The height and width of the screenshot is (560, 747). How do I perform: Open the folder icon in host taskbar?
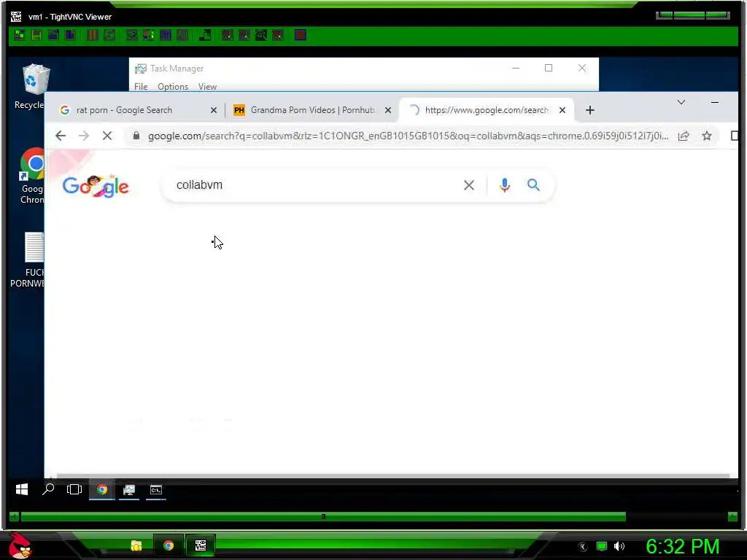[x=136, y=545]
